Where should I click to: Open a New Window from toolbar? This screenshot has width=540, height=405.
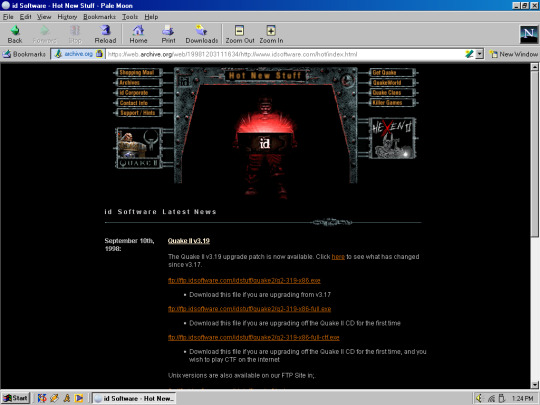tap(513, 54)
